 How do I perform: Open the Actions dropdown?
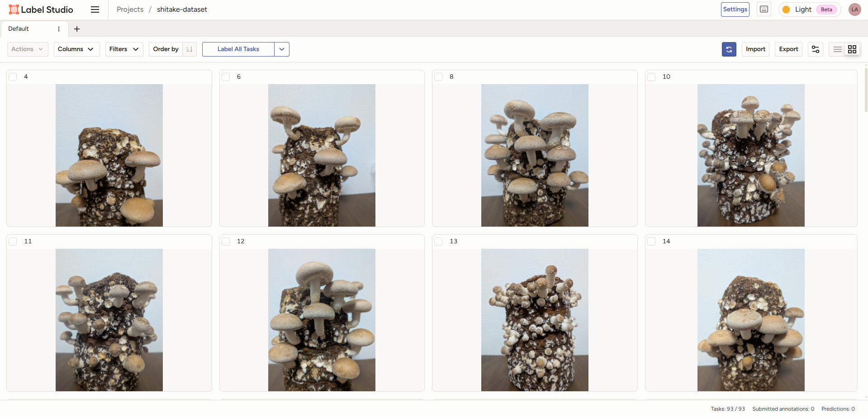tap(28, 49)
